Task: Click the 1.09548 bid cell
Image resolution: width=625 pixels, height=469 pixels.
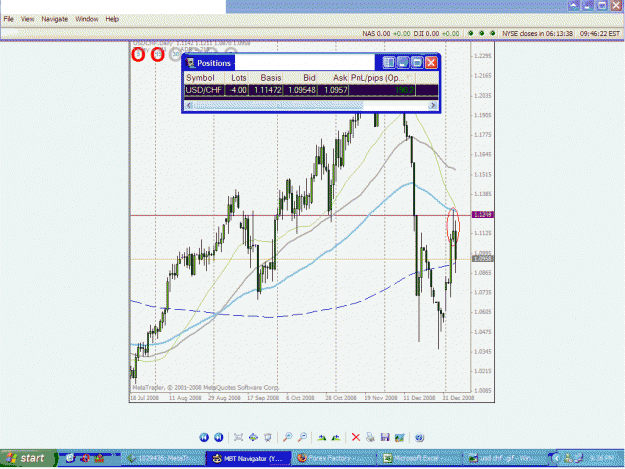Action: (302, 90)
